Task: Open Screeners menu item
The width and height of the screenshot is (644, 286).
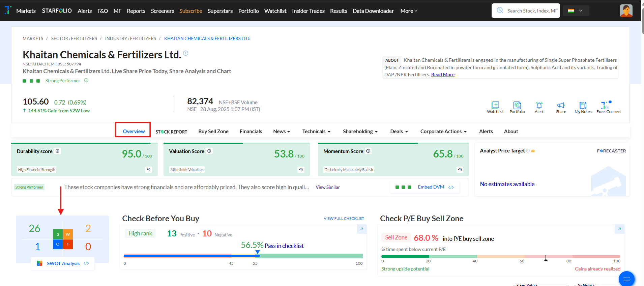Action: [x=163, y=11]
